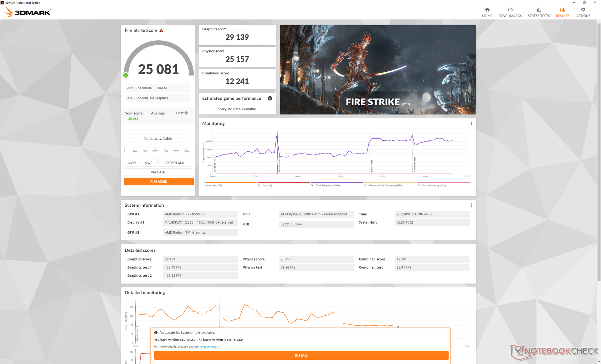
Task: Click the INSTALL update button
Action: [x=301, y=355]
